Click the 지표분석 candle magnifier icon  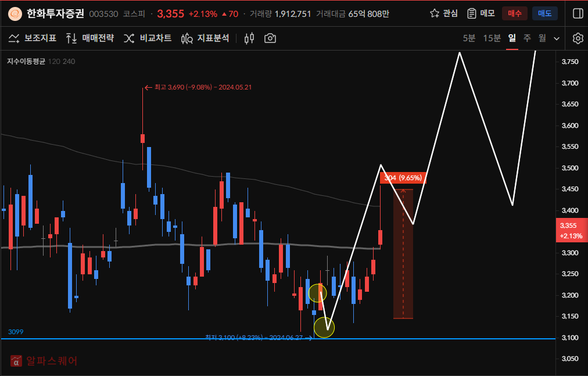pyautogui.click(x=187, y=38)
